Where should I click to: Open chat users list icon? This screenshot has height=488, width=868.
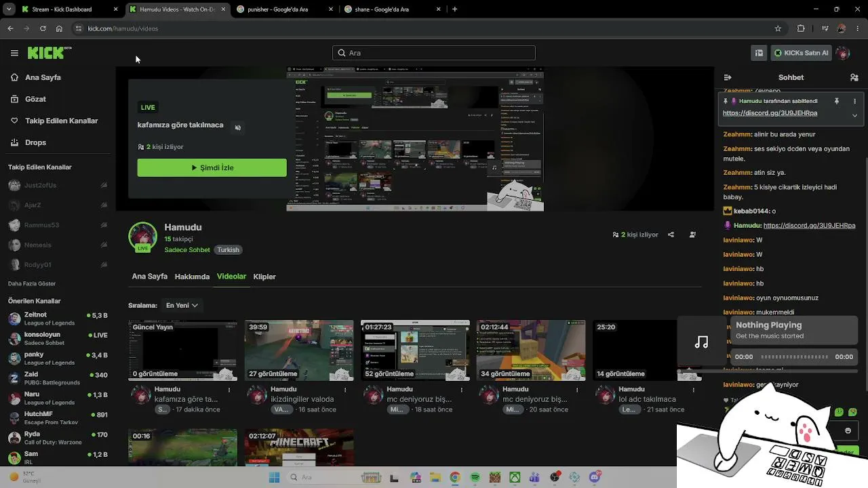coord(854,77)
